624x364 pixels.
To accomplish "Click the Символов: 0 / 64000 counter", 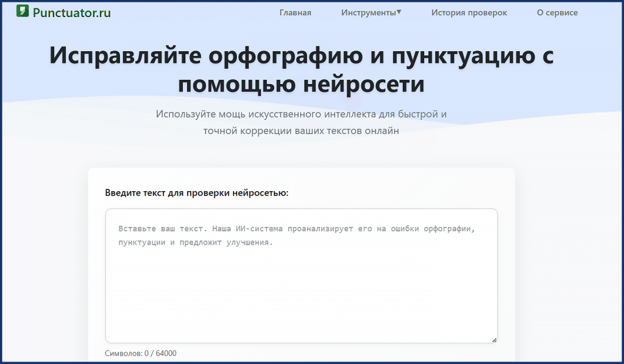I will [141, 353].
